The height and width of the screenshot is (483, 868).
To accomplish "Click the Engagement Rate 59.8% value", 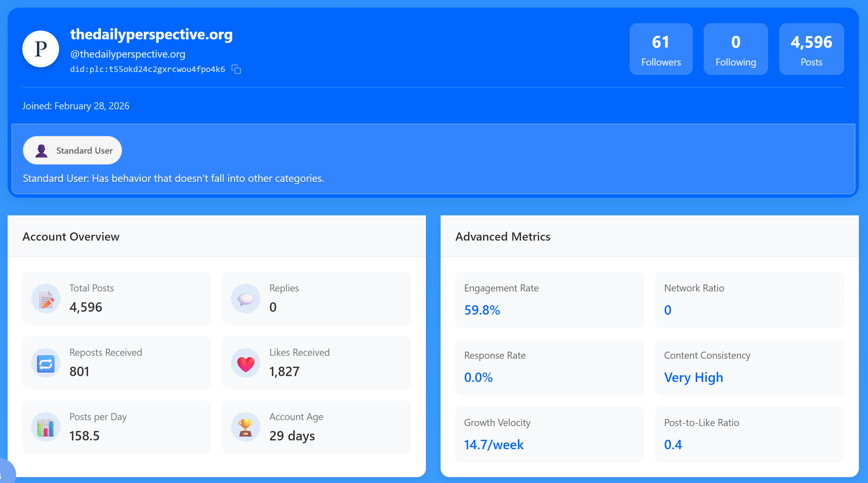I will [482, 310].
